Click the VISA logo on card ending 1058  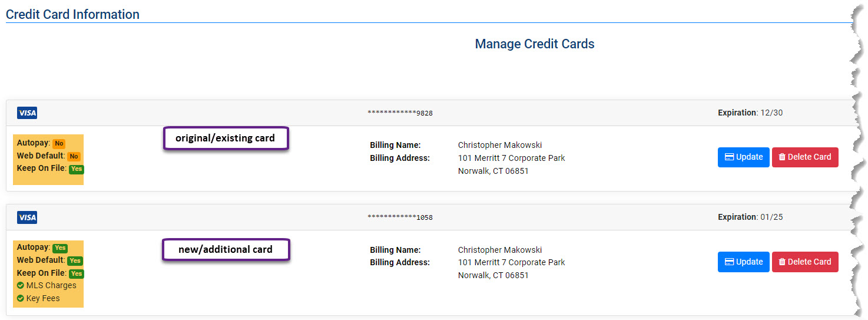pos(27,217)
